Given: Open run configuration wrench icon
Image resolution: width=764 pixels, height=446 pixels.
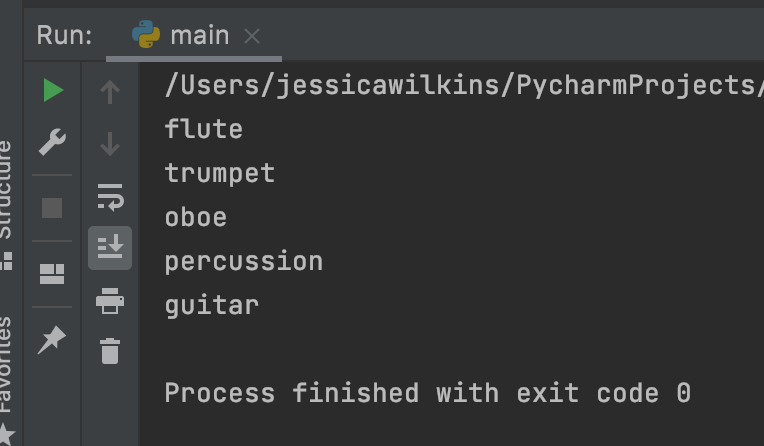Looking at the screenshot, I should coord(53,144).
